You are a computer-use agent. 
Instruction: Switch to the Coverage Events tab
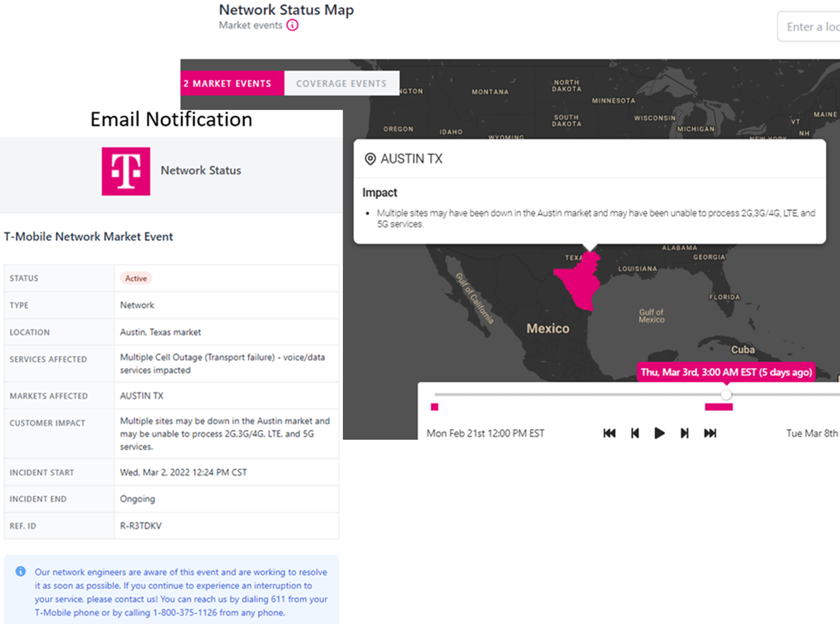click(341, 83)
